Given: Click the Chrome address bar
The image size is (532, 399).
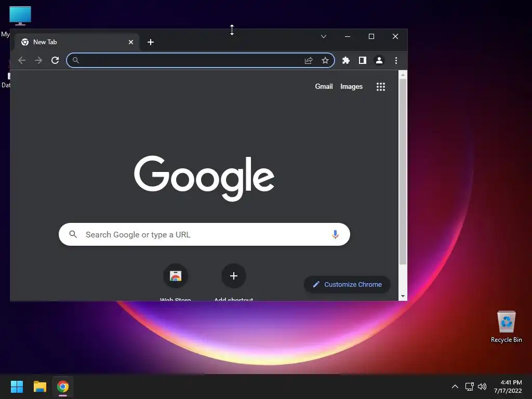Looking at the screenshot, I should pos(200,60).
